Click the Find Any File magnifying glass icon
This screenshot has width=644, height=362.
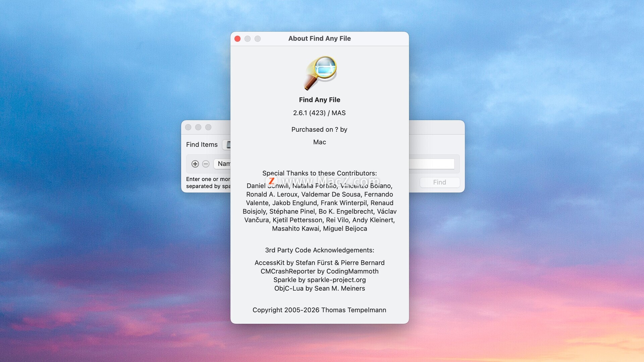pyautogui.click(x=320, y=73)
